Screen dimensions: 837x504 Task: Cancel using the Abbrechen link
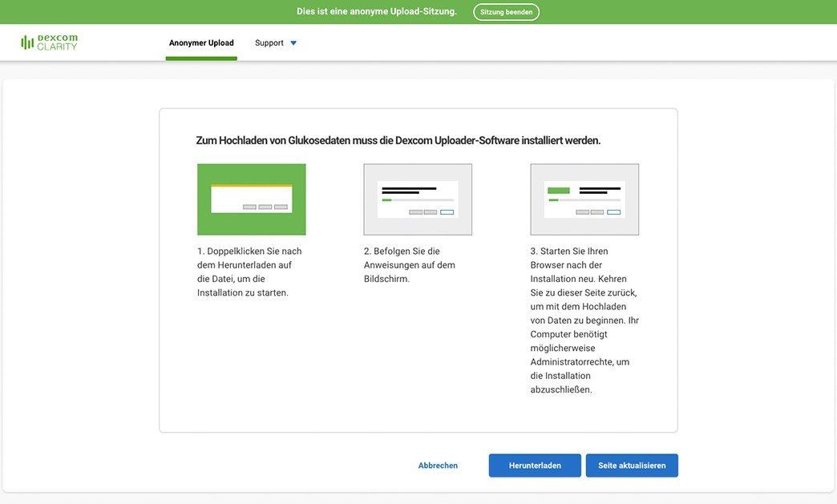pyautogui.click(x=438, y=466)
